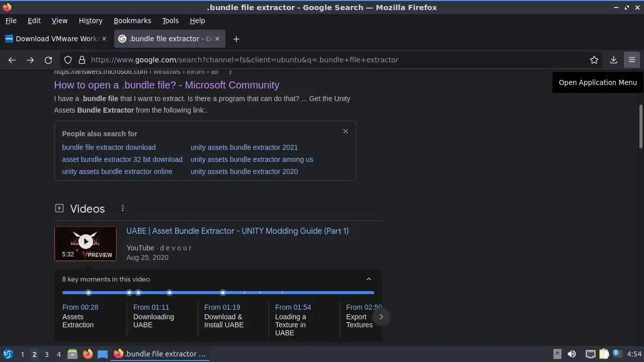
Task: Open a new tab with the plus button
Action: (x=236, y=39)
